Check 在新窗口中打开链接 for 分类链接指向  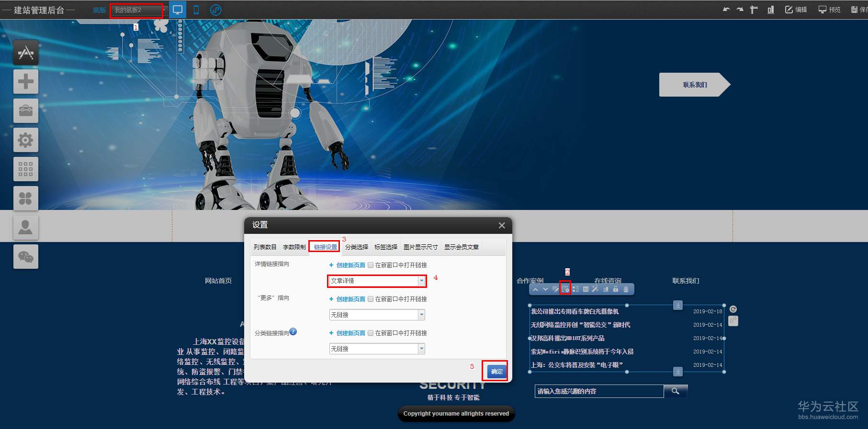coord(371,333)
